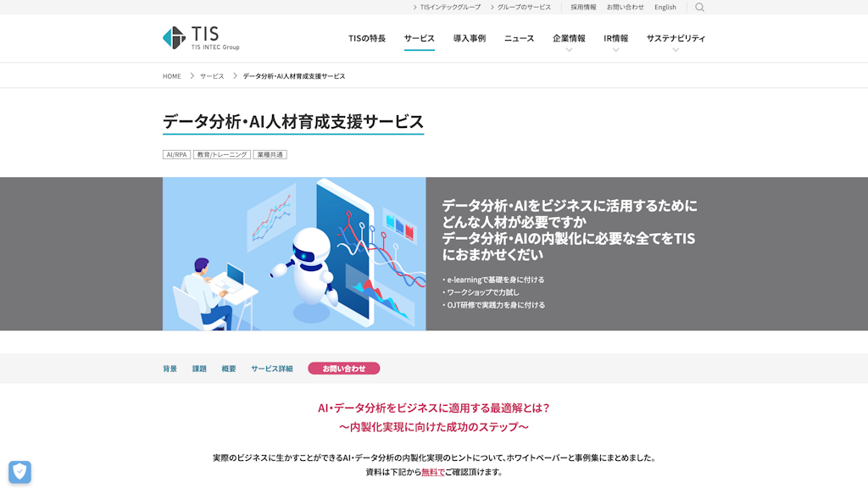This screenshot has height=488, width=868.
Task: Click the 無料で underlined link
Action: (433, 472)
